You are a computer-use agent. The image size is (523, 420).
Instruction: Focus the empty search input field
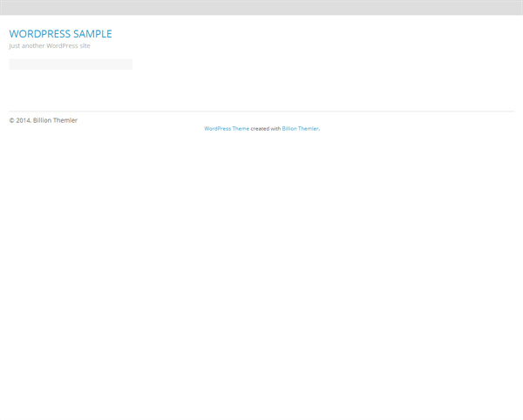71,64
